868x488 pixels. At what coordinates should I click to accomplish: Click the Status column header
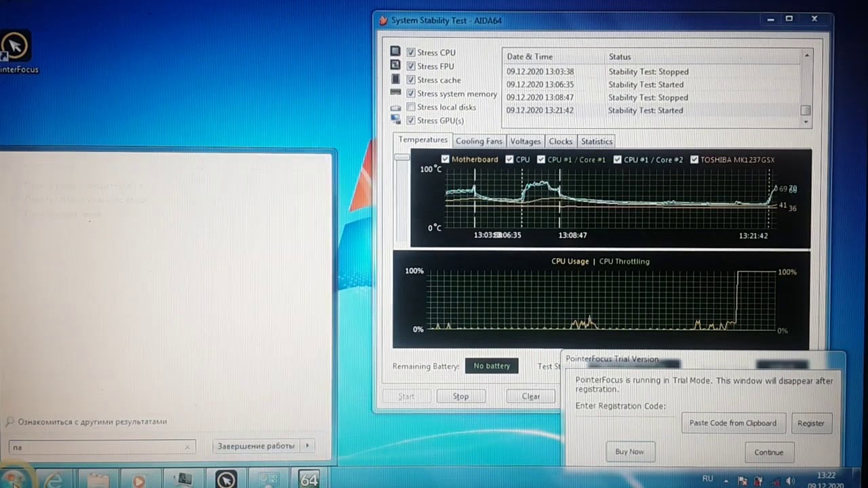tap(702, 57)
